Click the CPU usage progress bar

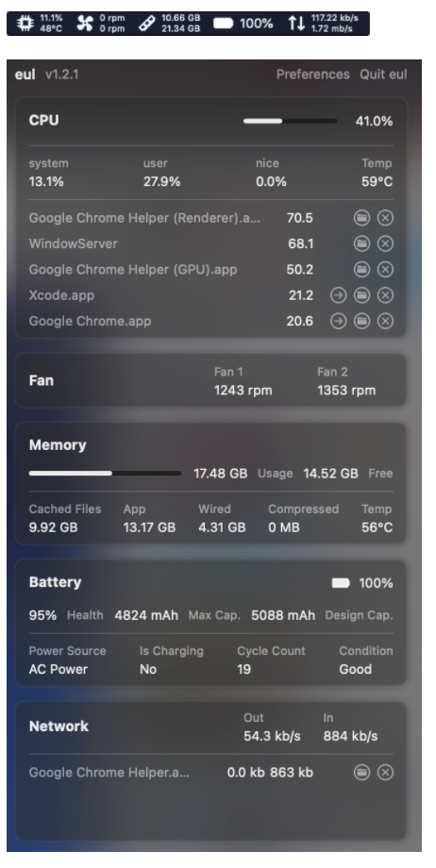click(x=291, y=121)
